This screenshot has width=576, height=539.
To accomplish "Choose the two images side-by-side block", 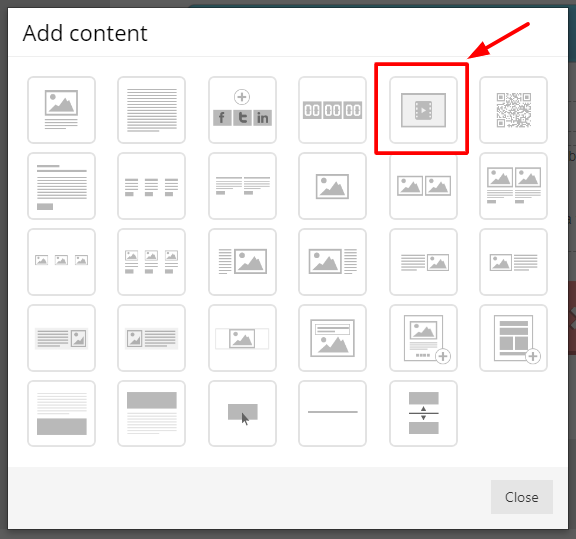I will click(423, 186).
